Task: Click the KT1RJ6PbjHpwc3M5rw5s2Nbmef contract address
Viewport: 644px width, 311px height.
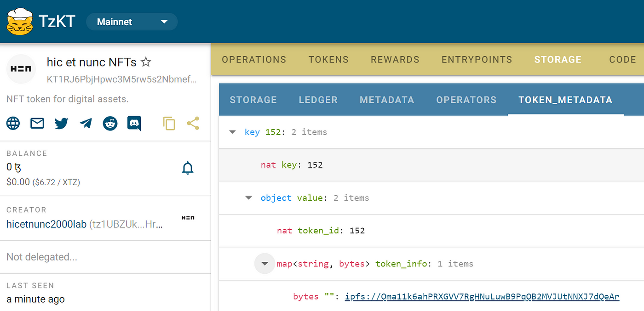Action: 122,79
